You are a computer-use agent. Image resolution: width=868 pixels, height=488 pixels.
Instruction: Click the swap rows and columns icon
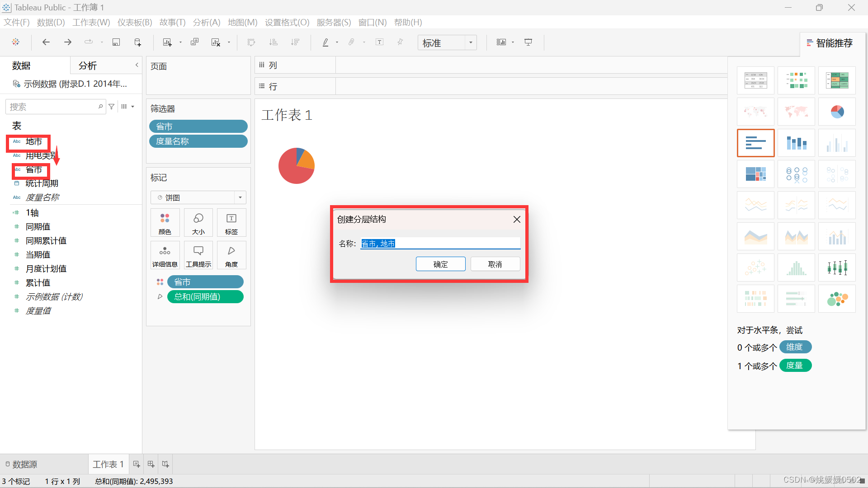pyautogui.click(x=251, y=42)
